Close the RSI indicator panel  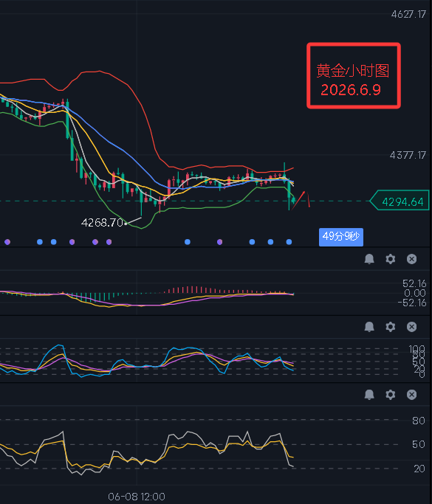412,394
